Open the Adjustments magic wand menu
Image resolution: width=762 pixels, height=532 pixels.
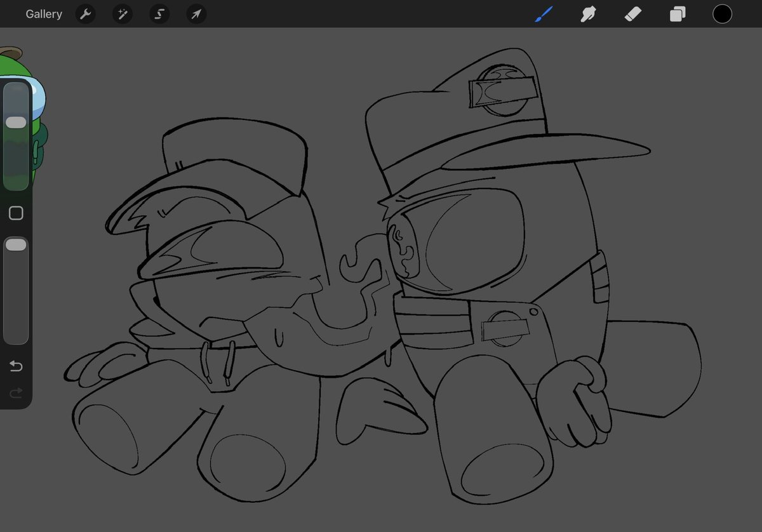click(122, 14)
